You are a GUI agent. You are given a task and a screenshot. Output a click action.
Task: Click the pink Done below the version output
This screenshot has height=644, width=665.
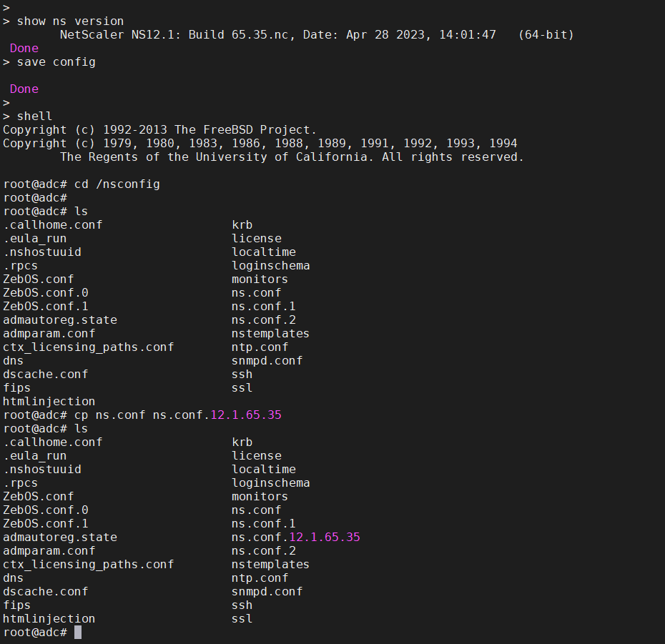[24, 48]
